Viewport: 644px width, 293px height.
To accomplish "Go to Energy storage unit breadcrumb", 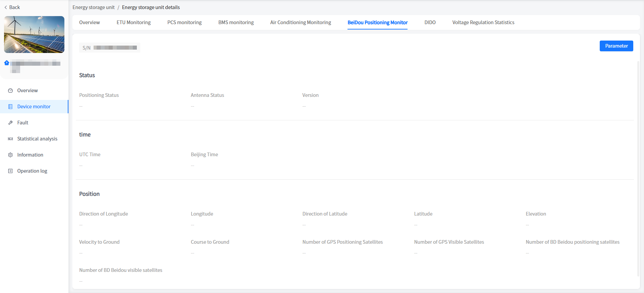I will click(94, 7).
